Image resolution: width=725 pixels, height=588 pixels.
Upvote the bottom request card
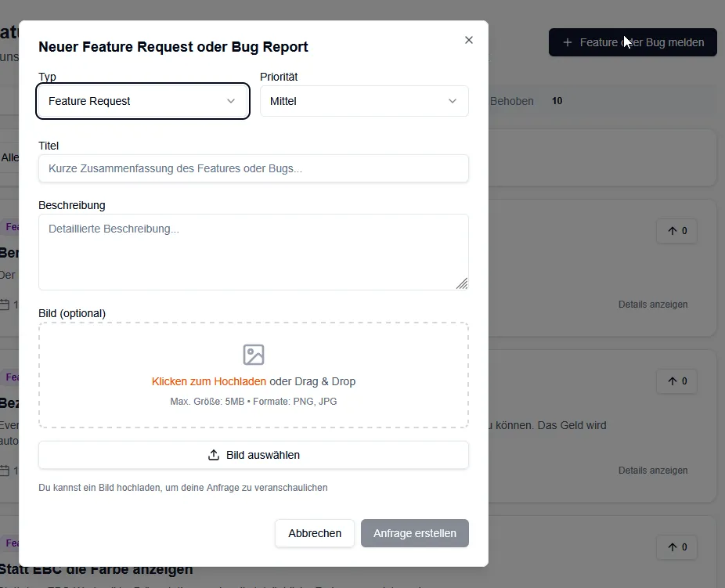pos(676,547)
